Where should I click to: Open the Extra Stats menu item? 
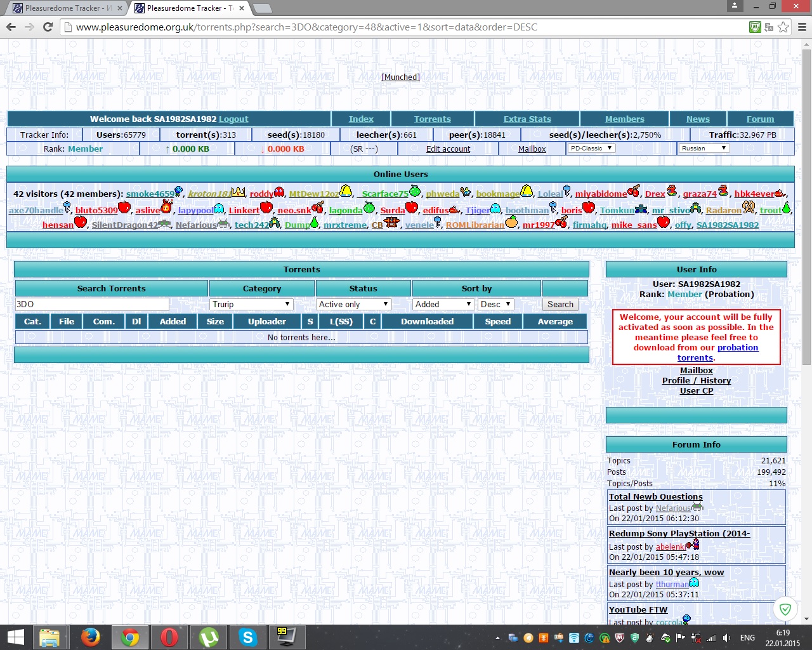click(x=527, y=119)
